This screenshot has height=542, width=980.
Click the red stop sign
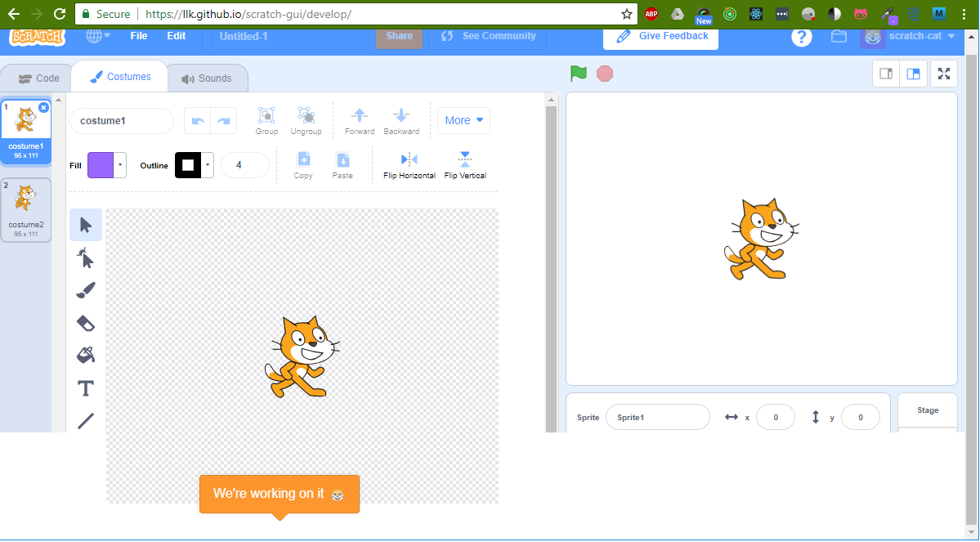pos(604,73)
